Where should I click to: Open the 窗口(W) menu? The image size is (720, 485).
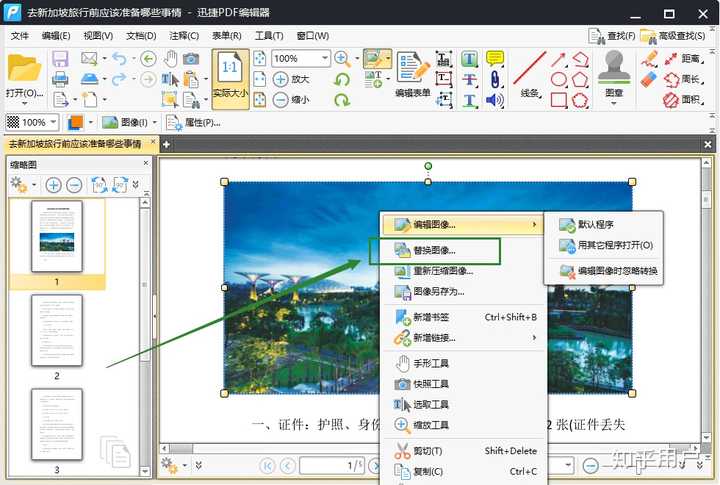[313, 36]
